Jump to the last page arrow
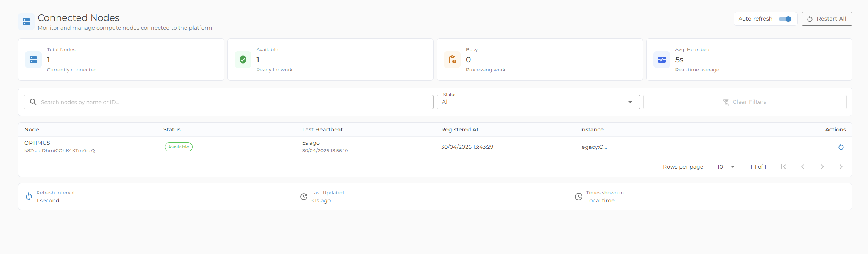Viewport: 868px width, 254px height. point(842,167)
